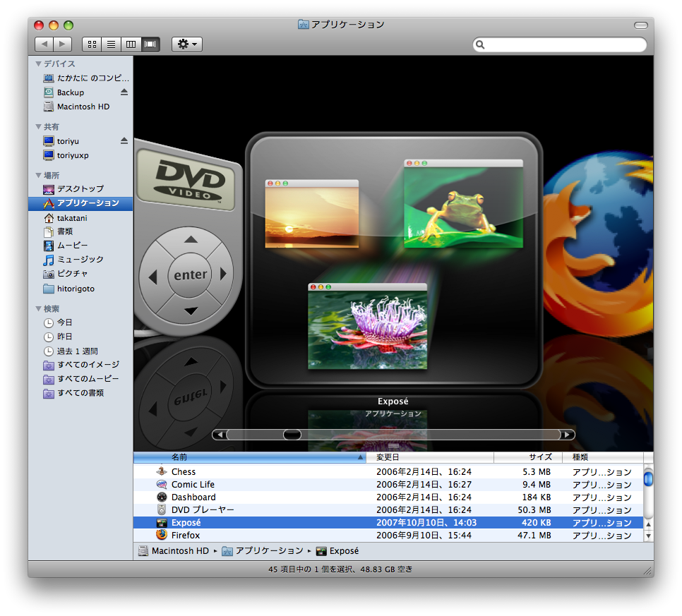The image size is (682, 616).
Task: Select DVD Player cover in Cover Flow
Action: 188,237
